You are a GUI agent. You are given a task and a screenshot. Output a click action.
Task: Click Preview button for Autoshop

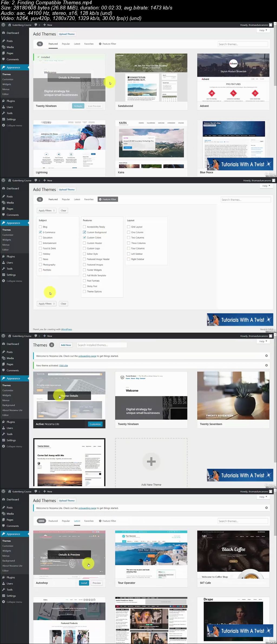(x=97, y=583)
